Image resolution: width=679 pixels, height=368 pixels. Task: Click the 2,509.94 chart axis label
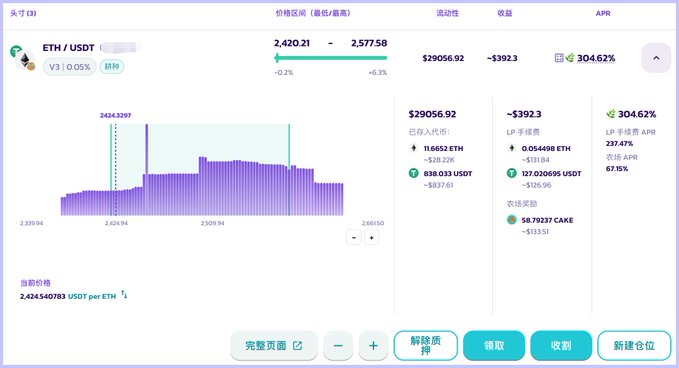coord(213,223)
